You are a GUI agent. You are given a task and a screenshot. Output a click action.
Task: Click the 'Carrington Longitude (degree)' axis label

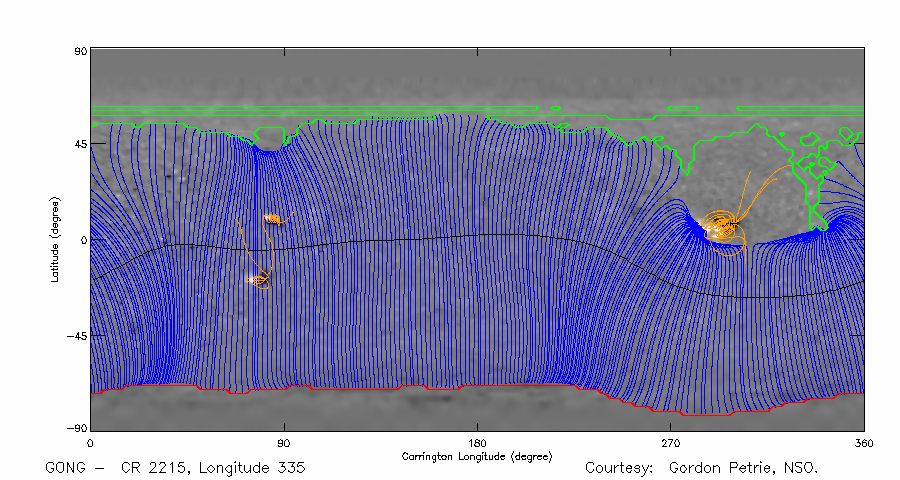pos(477,456)
